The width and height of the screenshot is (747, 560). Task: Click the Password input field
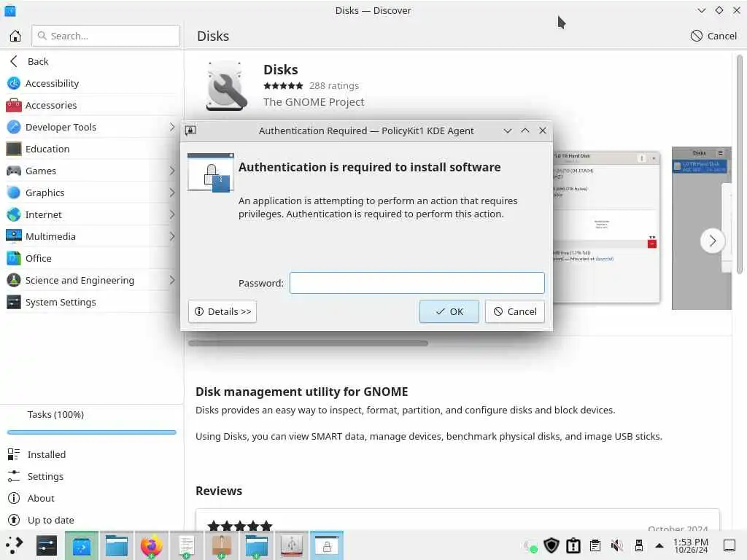pos(417,283)
